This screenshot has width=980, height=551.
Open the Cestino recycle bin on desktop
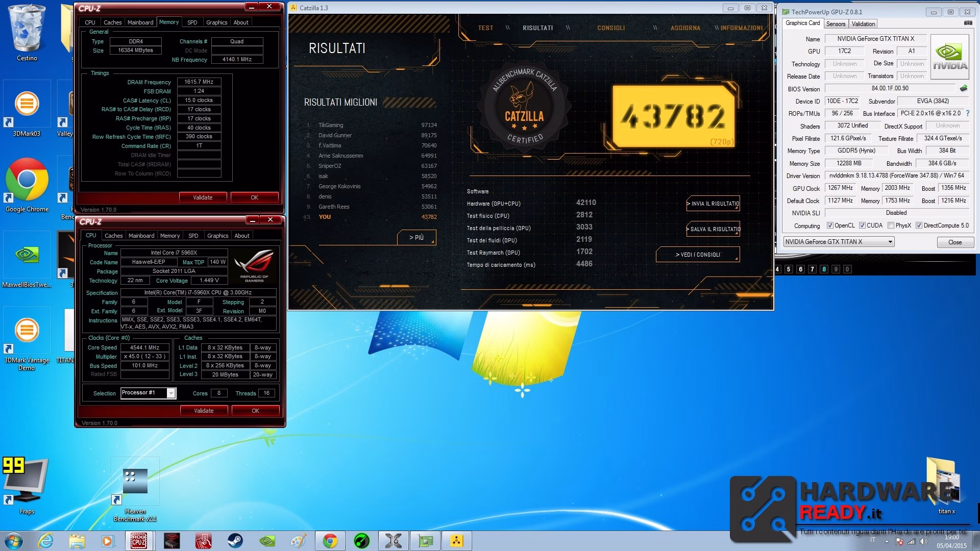27,33
